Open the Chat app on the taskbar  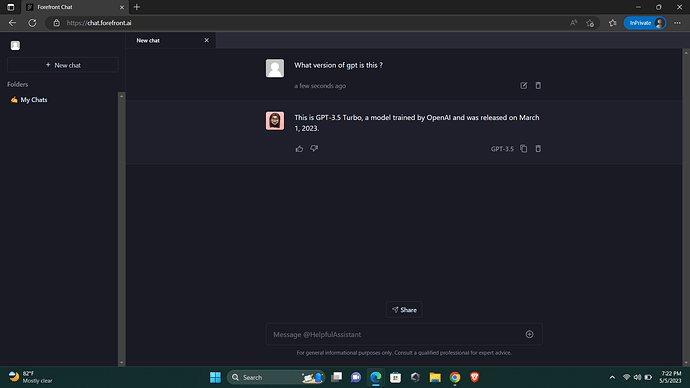point(356,377)
